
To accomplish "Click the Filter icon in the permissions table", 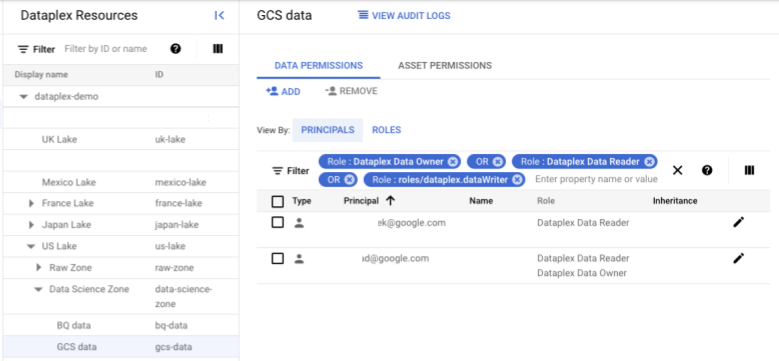I will point(277,171).
